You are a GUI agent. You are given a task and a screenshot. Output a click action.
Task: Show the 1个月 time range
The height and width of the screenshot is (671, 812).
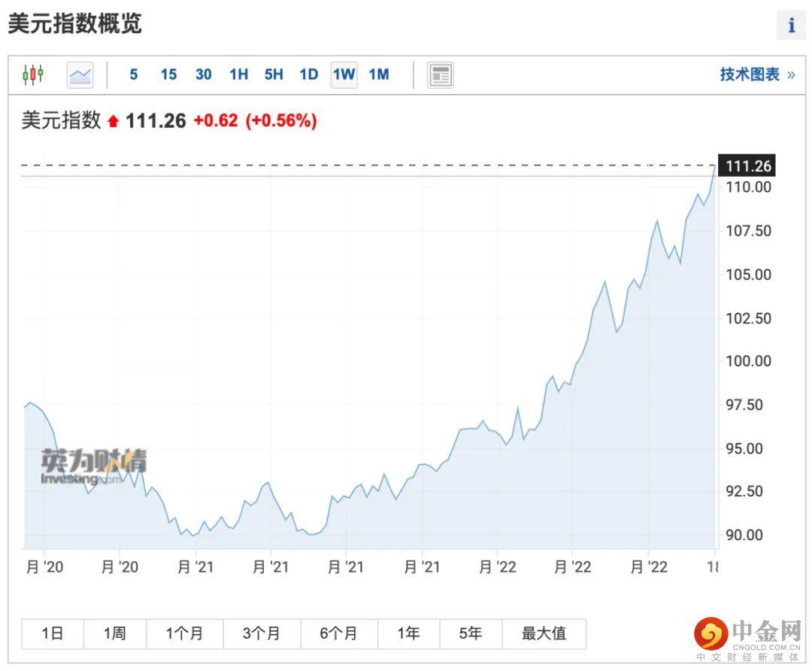click(x=184, y=633)
